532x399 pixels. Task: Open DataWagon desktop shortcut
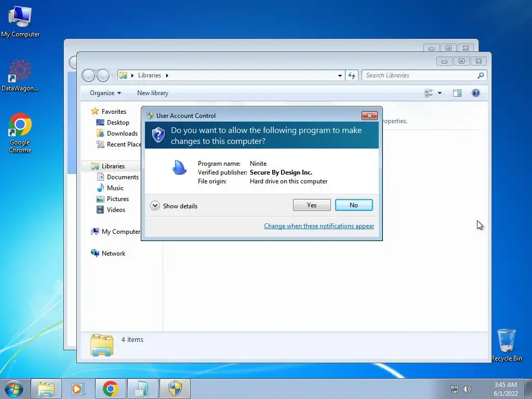[20, 76]
